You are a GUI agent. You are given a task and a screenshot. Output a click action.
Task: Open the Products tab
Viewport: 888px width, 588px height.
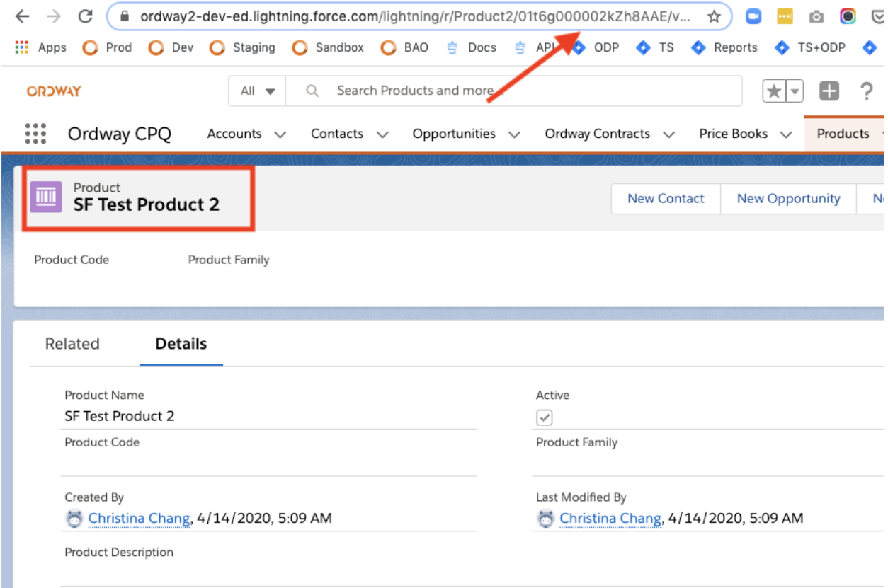843,134
